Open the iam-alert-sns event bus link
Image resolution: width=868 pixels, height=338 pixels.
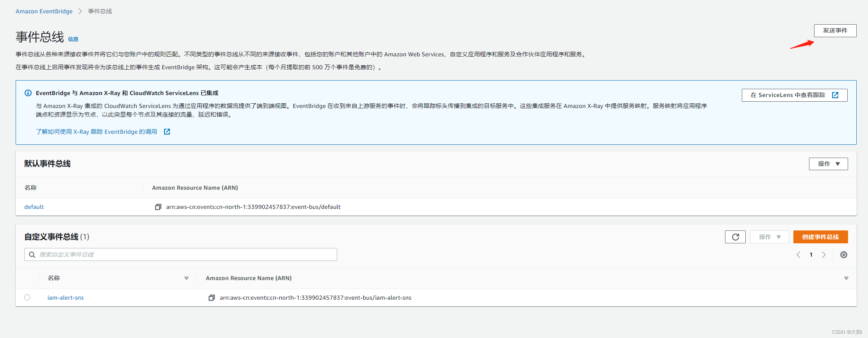(66, 298)
